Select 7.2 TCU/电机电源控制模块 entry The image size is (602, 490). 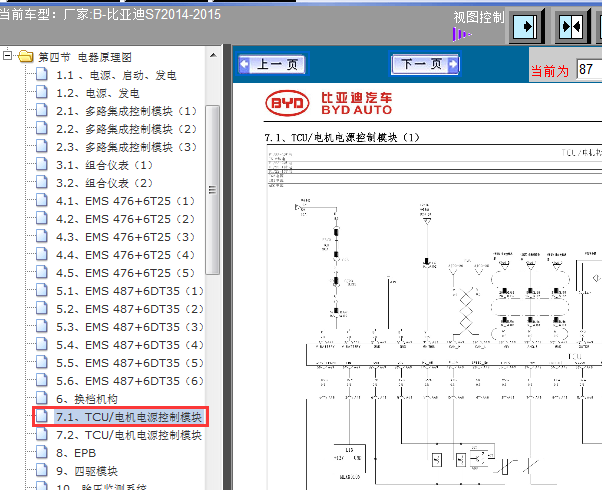(129, 435)
